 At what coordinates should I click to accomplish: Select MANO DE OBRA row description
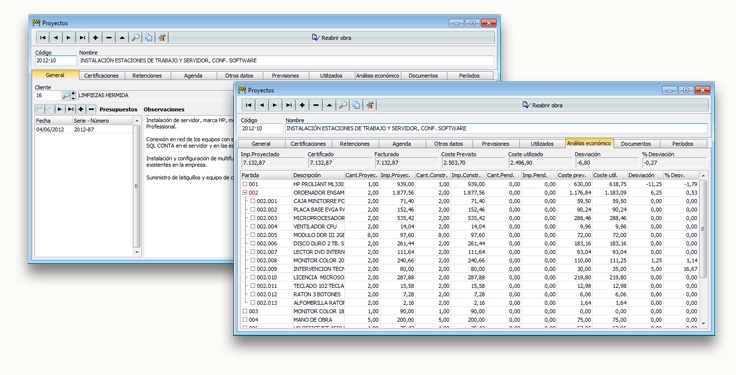[318, 320]
